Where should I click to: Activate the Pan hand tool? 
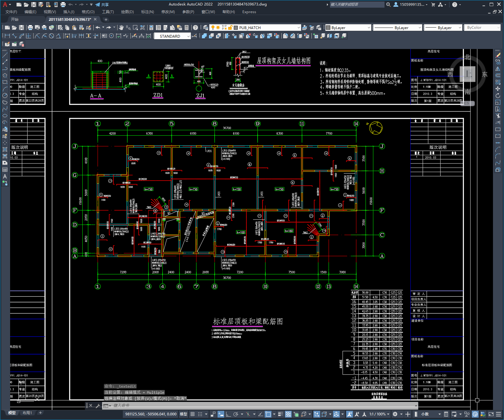pyautogui.click(x=121, y=28)
